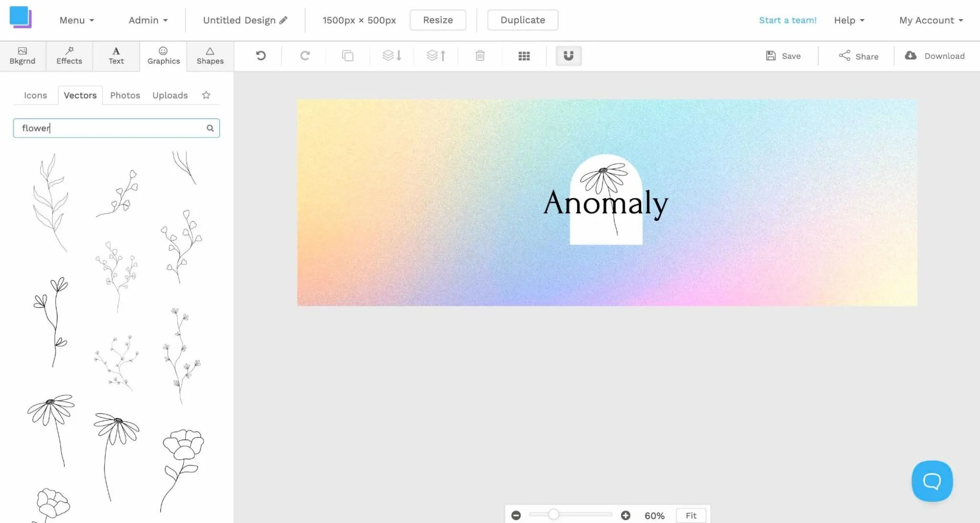Add the long-stem daisy vector
Image resolution: width=980 pixels, height=523 pixels.
[116, 457]
